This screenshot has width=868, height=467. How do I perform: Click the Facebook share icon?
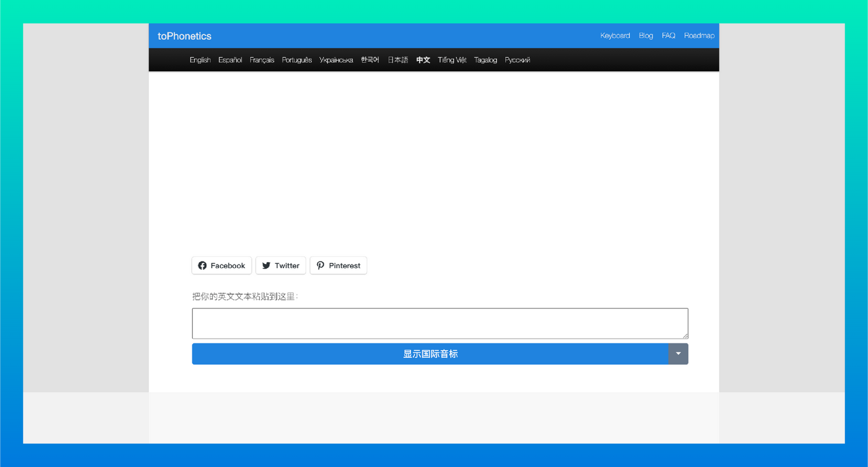[204, 265]
